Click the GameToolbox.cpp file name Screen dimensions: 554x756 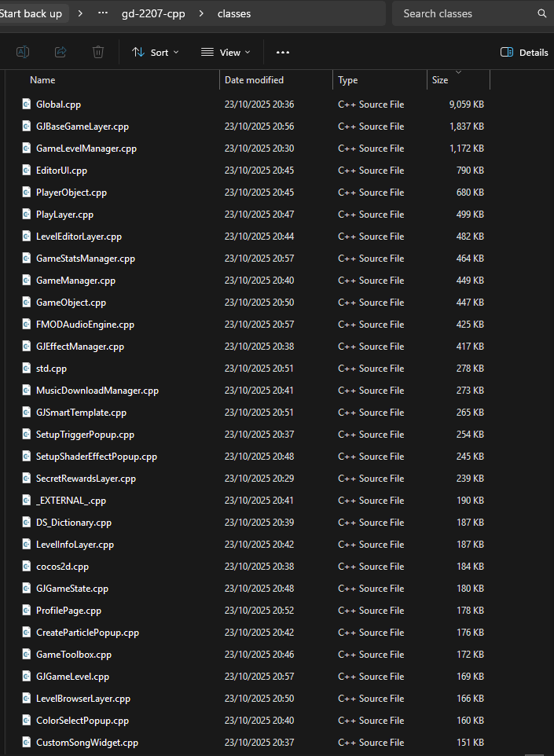74,655
